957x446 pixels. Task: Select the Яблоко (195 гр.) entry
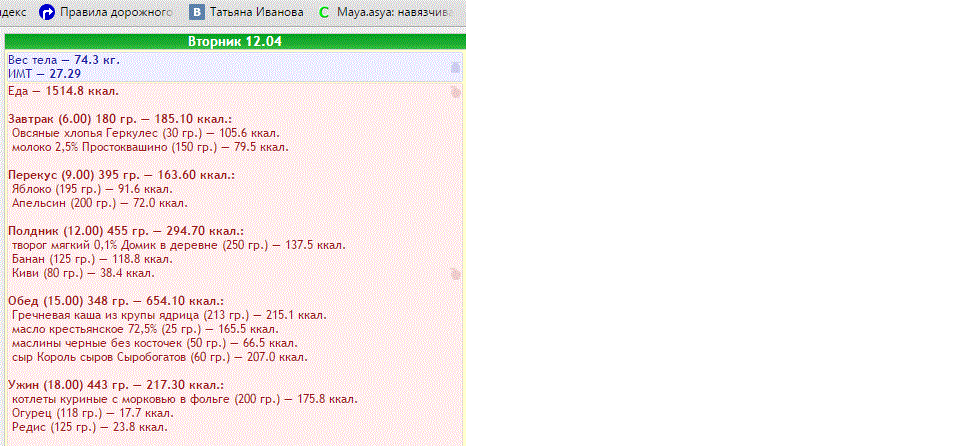92,189
